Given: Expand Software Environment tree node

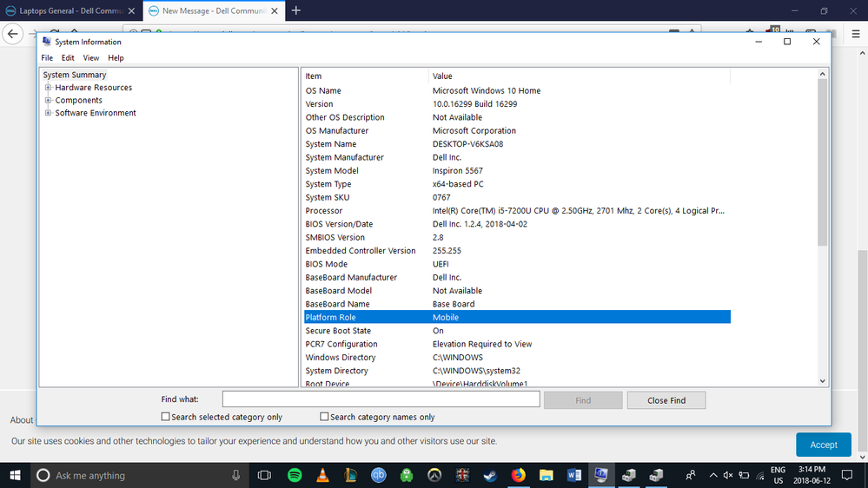Looking at the screenshot, I should pyautogui.click(x=48, y=113).
